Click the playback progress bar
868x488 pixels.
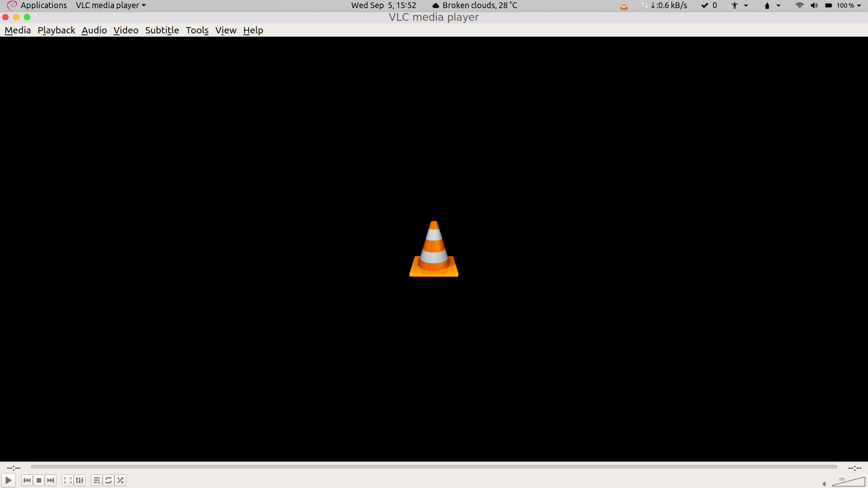pyautogui.click(x=434, y=467)
